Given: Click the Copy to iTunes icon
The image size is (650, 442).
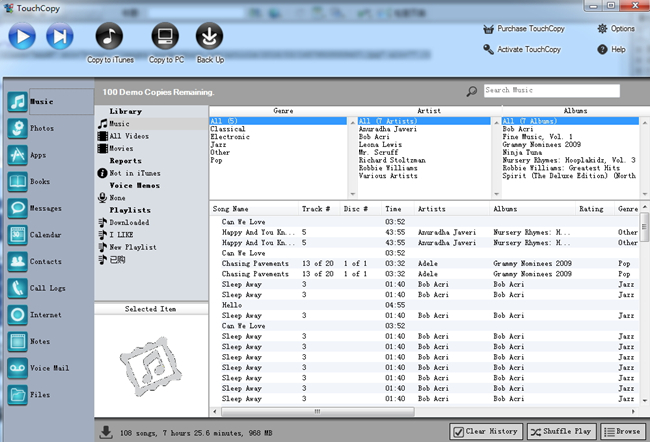Looking at the screenshot, I should (111, 37).
